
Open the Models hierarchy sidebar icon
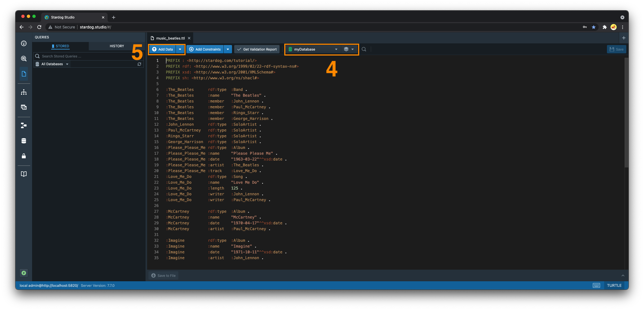coord(24,92)
